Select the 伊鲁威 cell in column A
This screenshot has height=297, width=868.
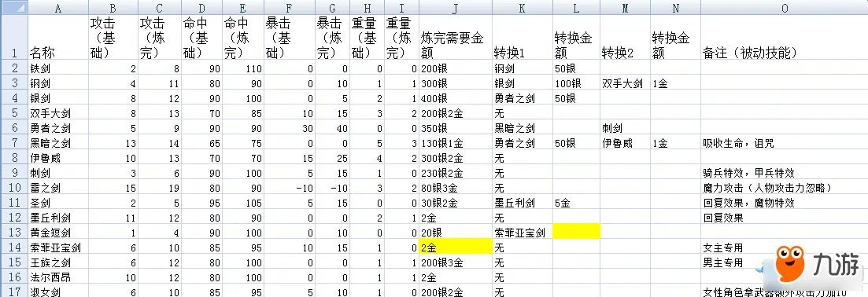(57, 159)
